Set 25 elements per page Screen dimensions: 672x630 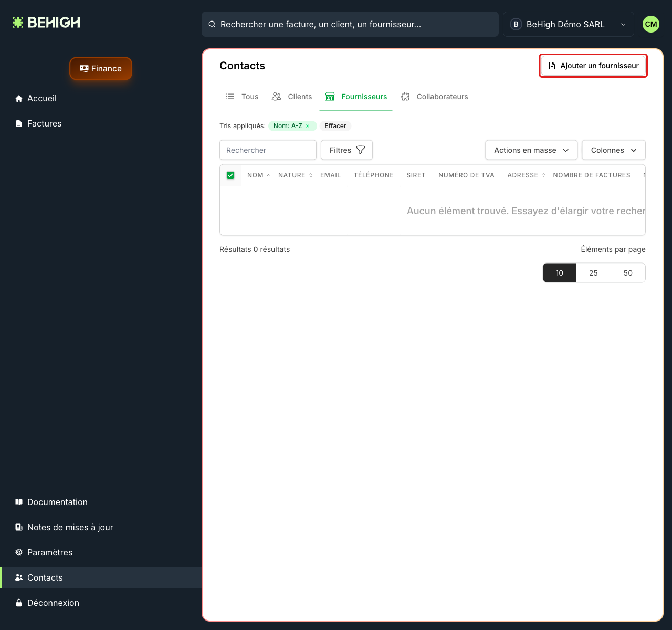coord(594,273)
